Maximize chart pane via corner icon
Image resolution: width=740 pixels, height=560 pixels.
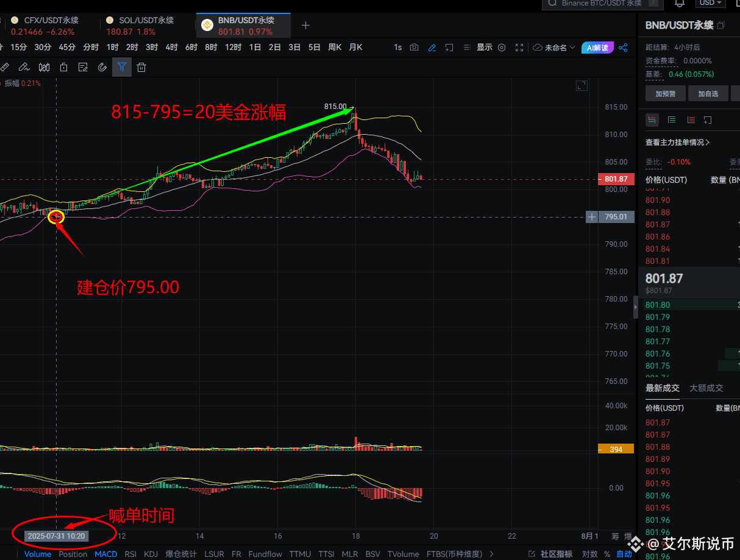click(582, 86)
